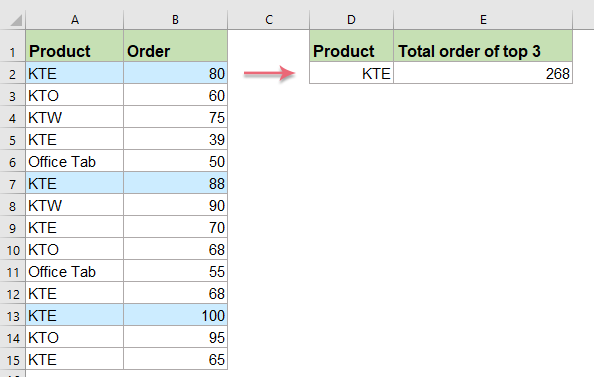This screenshot has height=377, width=594.
Task: Select column E header
Action: click(x=483, y=20)
